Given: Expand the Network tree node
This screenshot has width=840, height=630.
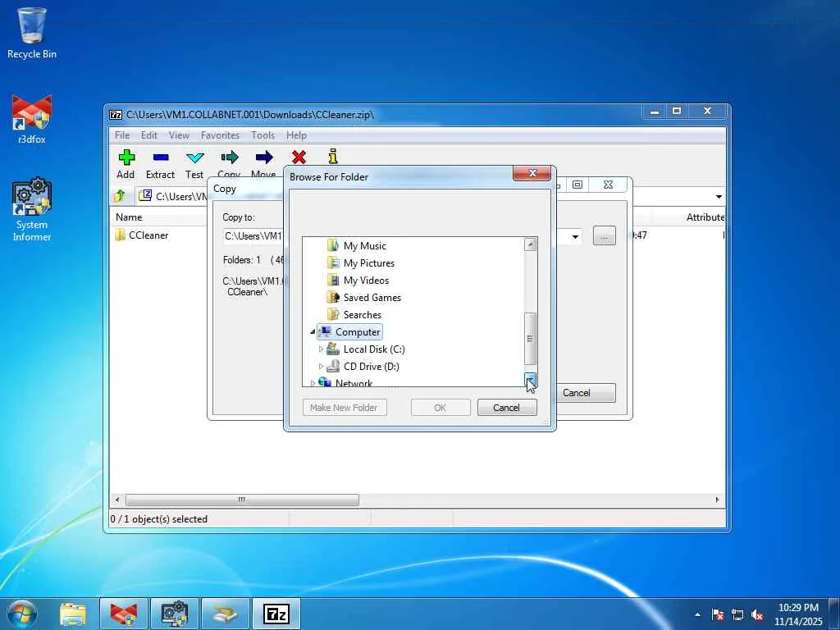Looking at the screenshot, I should 313,383.
